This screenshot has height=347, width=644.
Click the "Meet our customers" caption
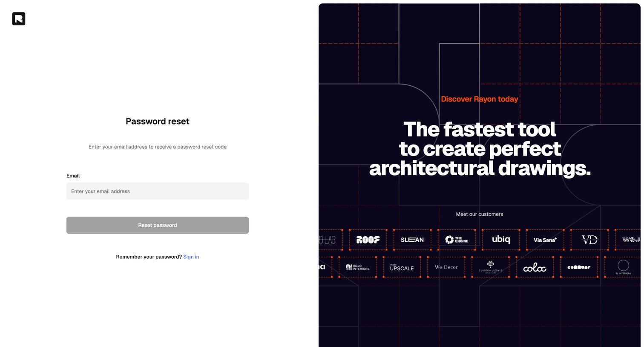tap(480, 214)
